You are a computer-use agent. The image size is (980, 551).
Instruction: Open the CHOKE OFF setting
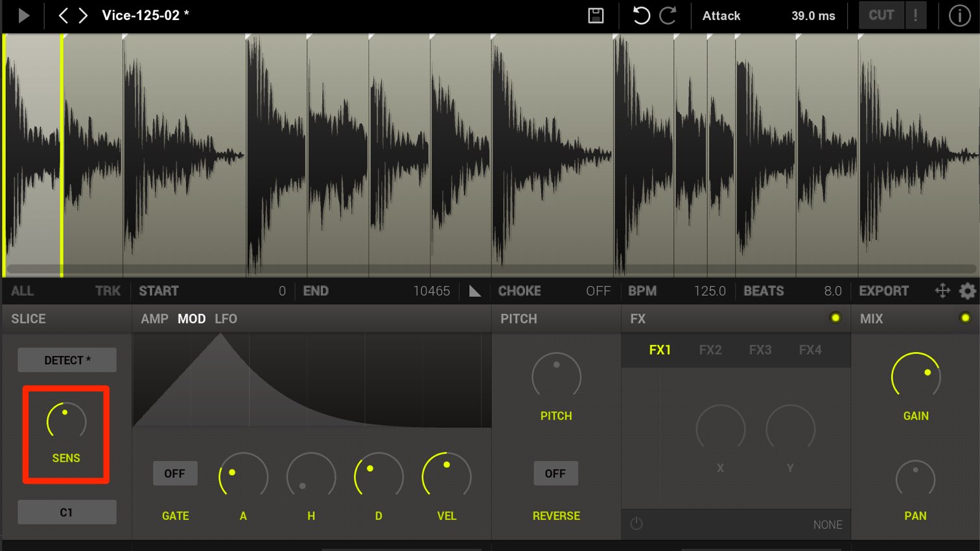click(x=554, y=291)
